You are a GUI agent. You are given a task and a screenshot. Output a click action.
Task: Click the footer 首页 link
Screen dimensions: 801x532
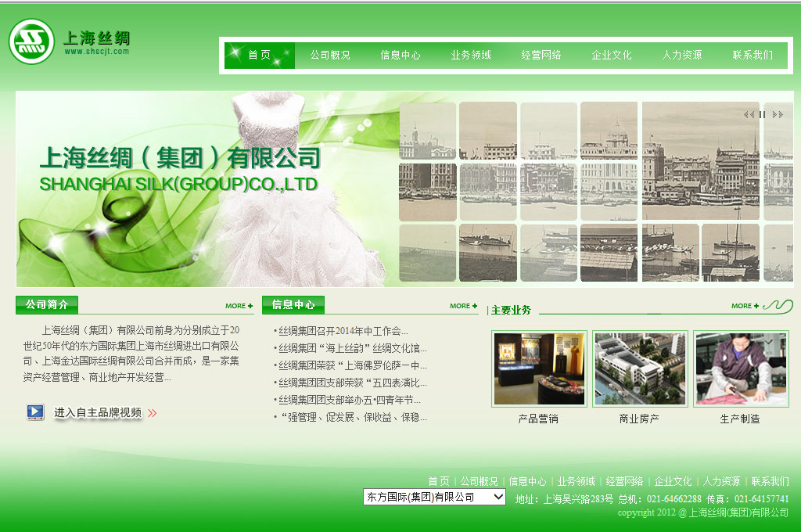pyautogui.click(x=438, y=481)
